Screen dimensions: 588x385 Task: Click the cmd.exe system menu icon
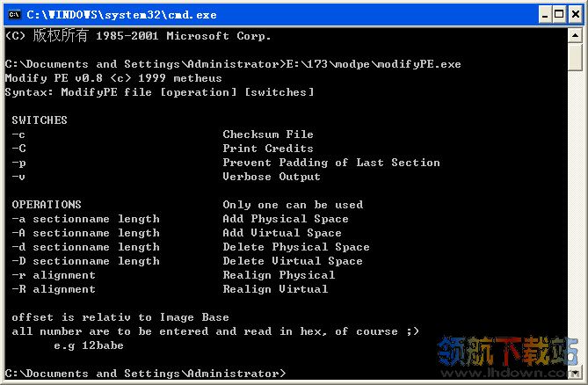pos(14,15)
